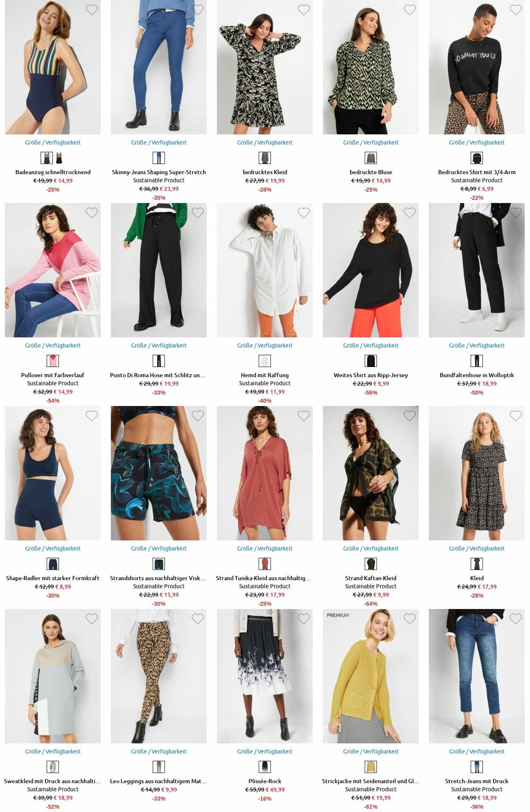Viewport: 530px width, 812px height.
Task: Save Hemd mit Raffung using heart icon
Action: [304, 213]
